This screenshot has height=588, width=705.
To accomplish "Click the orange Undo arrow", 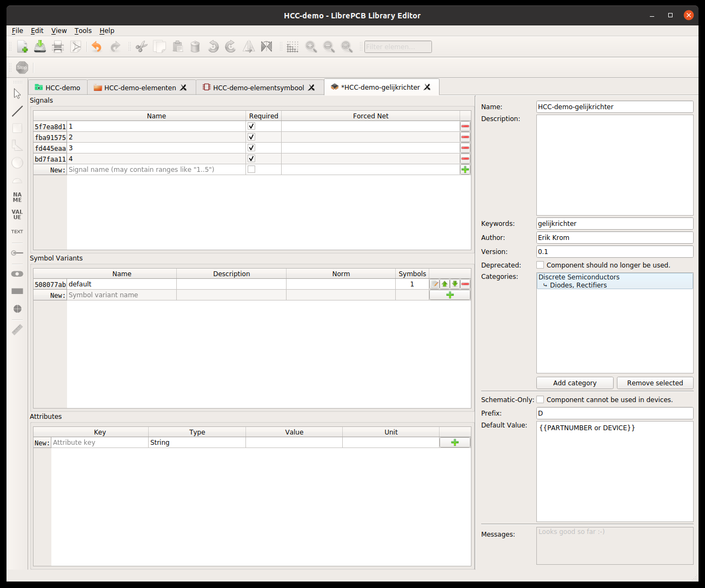I will click(96, 47).
